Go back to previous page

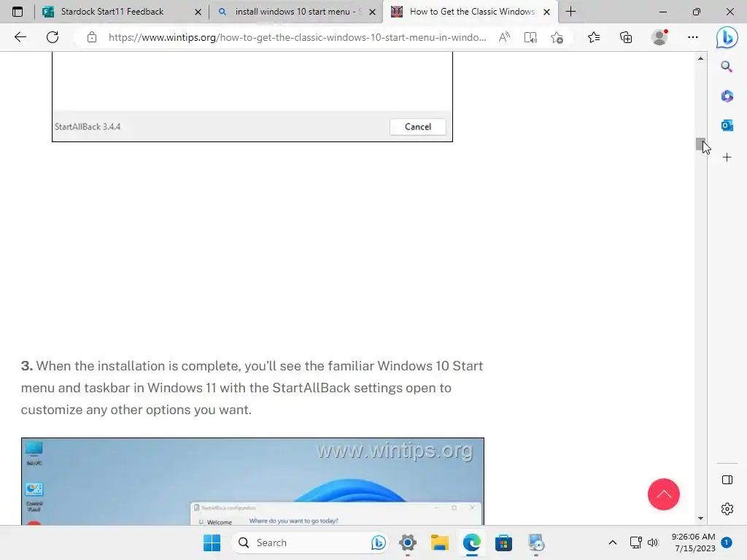pos(20,37)
